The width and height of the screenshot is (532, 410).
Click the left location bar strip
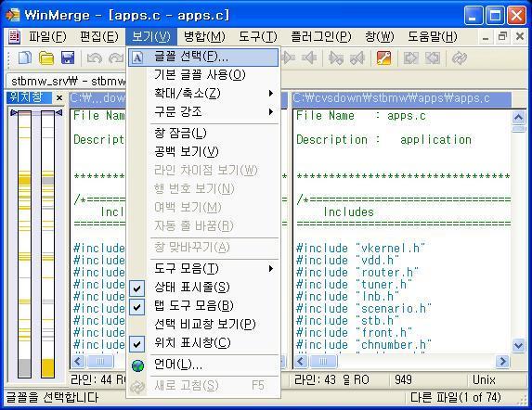point(24,244)
